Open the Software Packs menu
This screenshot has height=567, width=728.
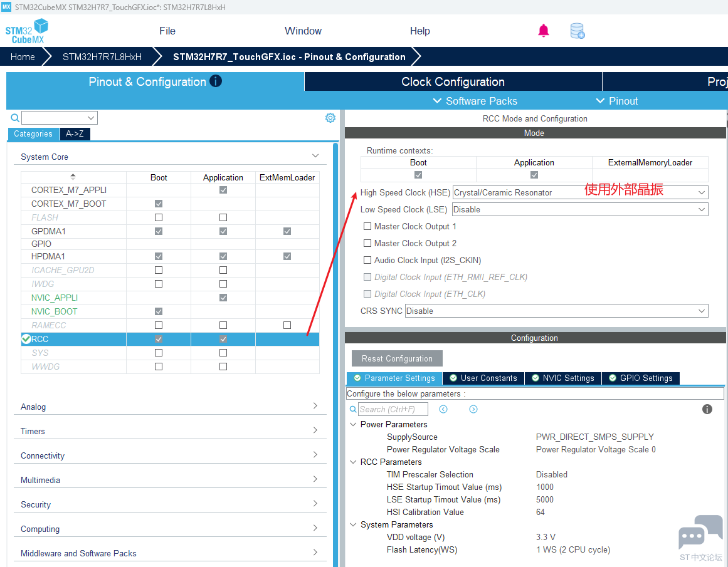(x=475, y=101)
